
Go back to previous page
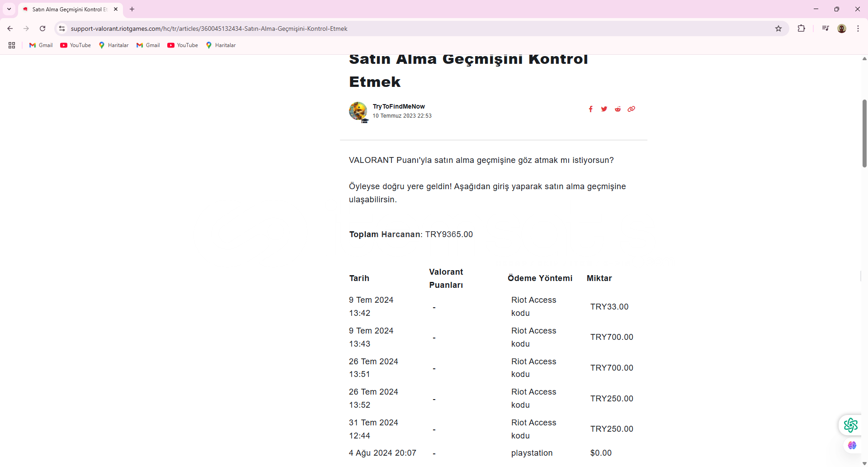10,29
